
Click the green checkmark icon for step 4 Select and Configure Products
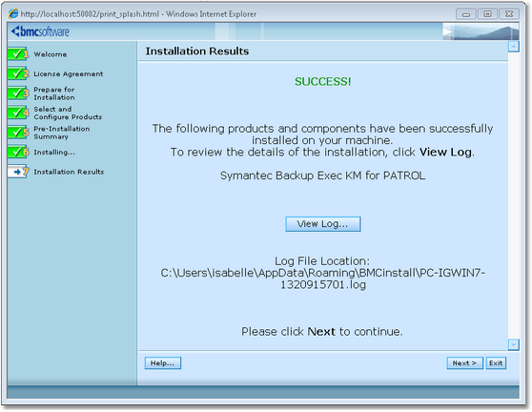click(18, 113)
